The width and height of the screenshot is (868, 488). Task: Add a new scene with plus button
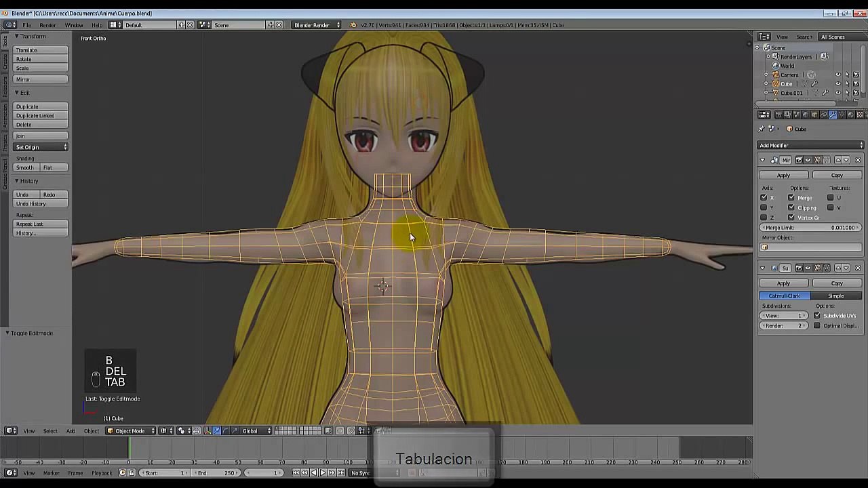270,25
